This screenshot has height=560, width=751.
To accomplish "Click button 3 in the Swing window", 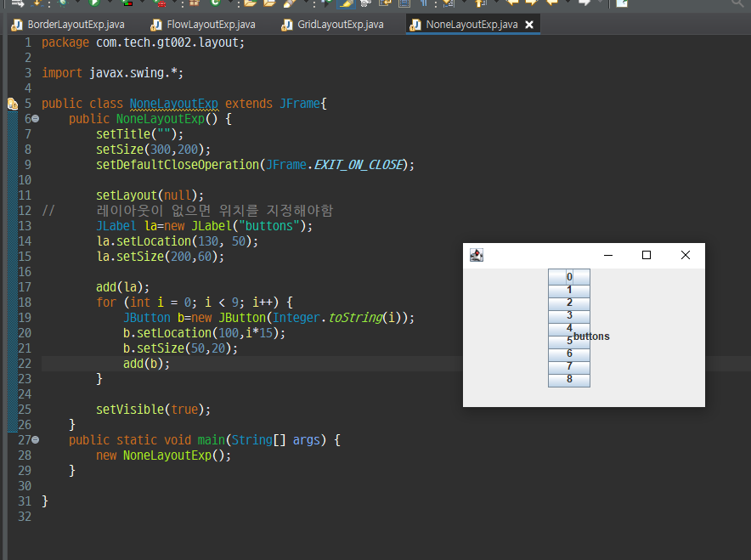I will tap(569, 315).
